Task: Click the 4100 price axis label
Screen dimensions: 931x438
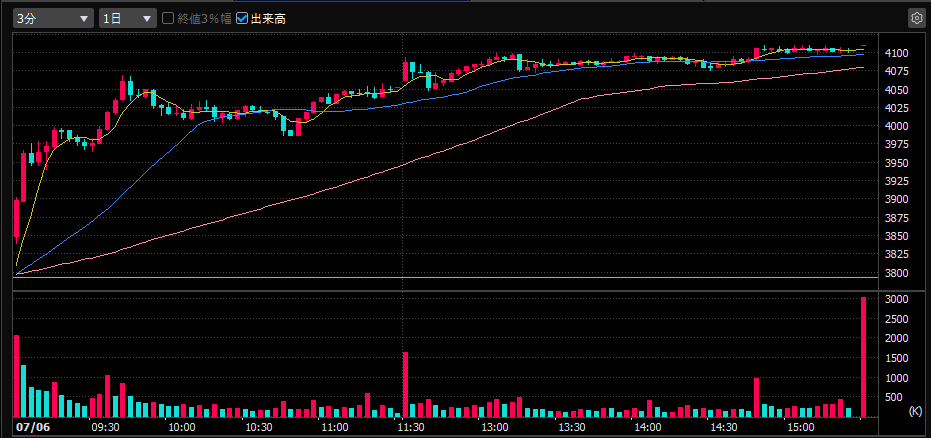Action: (x=896, y=53)
